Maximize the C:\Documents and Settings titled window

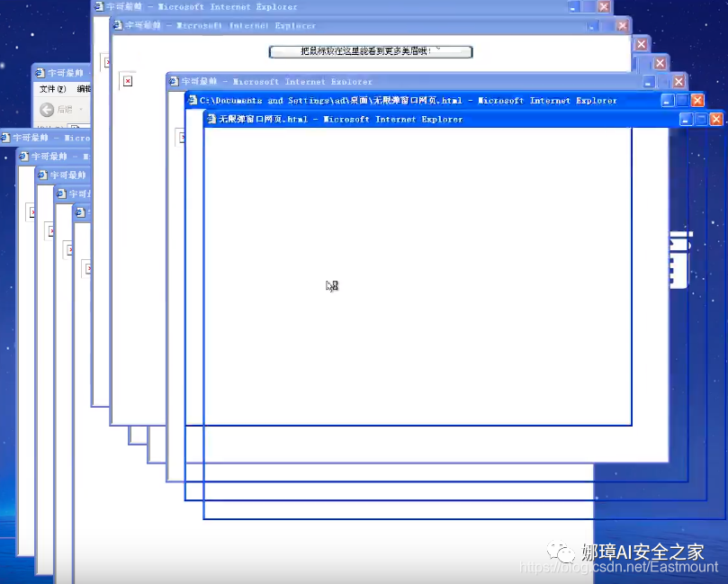click(682, 100)
